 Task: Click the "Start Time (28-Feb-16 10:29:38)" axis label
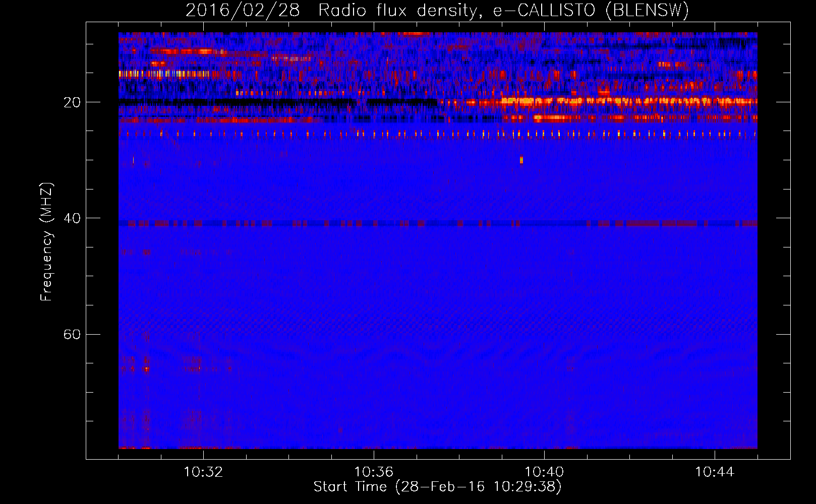(x=437, y=487)
